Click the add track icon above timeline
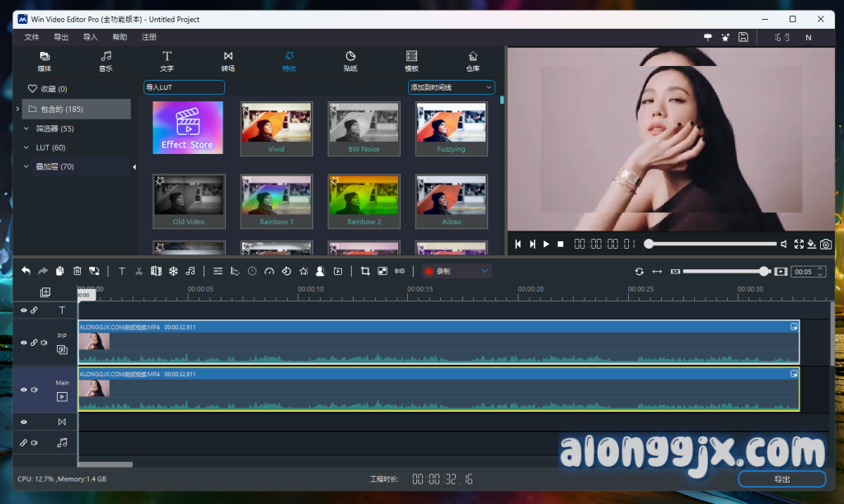 [x=45, y=292]
